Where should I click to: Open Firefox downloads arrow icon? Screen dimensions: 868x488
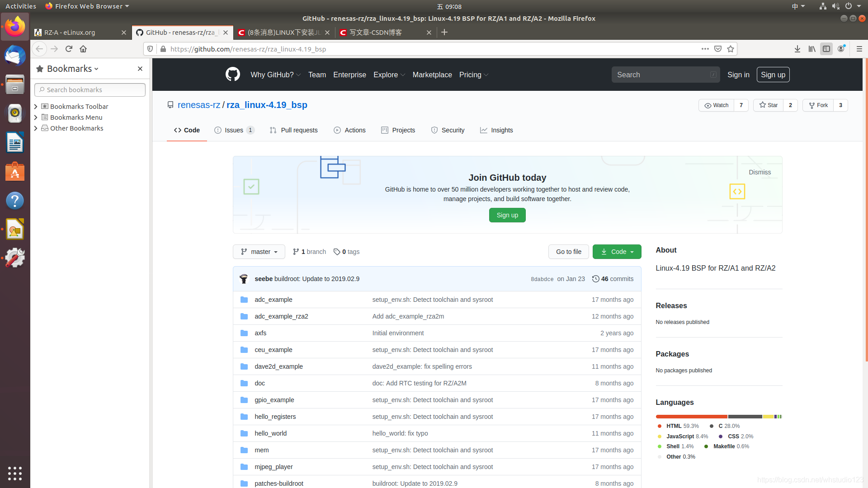click(797, 49)
